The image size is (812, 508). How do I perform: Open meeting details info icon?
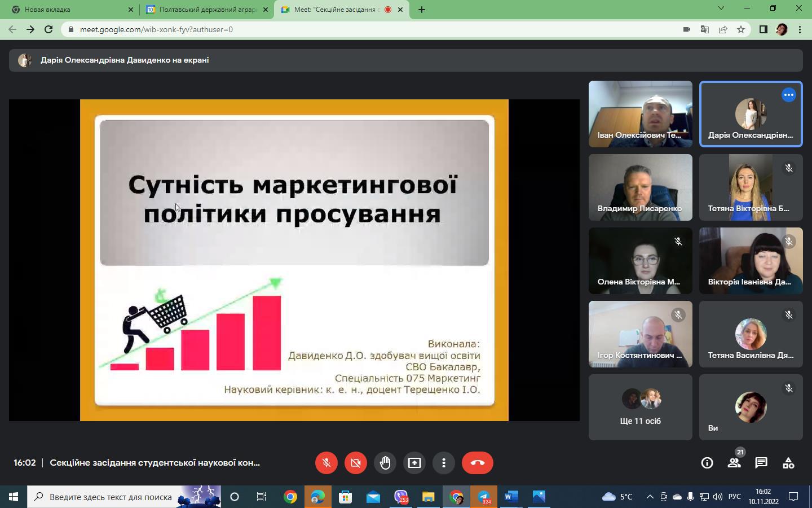(x=707, y=463)
